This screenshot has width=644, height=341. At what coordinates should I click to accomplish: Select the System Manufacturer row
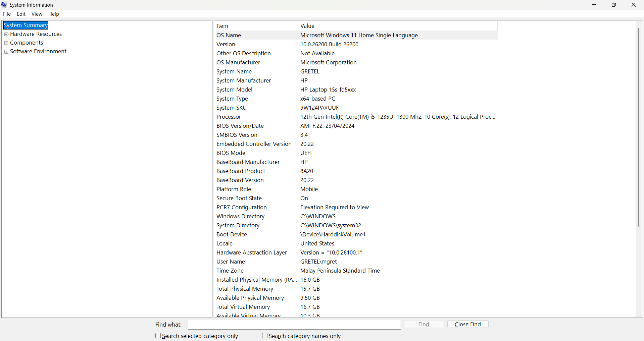(x=356, y=80)
